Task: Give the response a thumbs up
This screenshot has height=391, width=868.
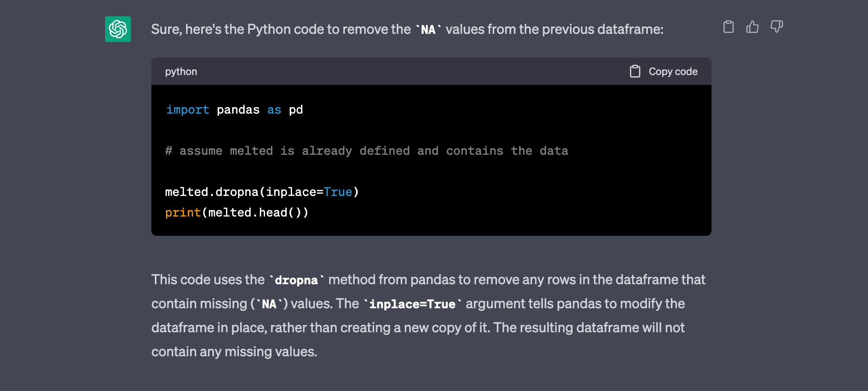Action: click(752, 27)
